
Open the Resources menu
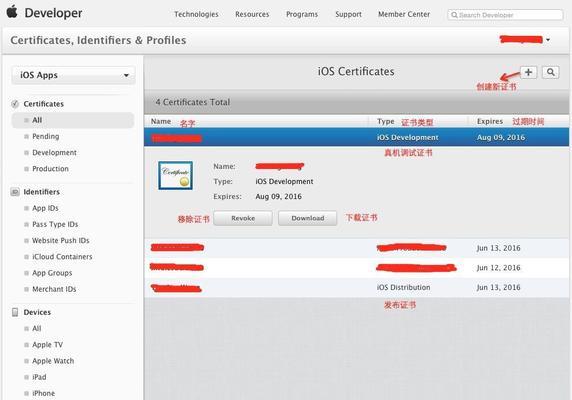coord(252,14)
